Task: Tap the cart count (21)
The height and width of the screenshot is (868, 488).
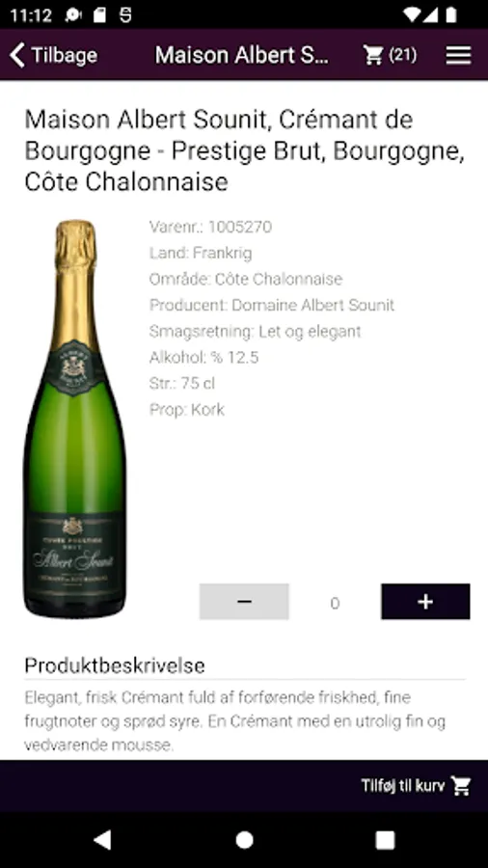Action: point(403,55)
